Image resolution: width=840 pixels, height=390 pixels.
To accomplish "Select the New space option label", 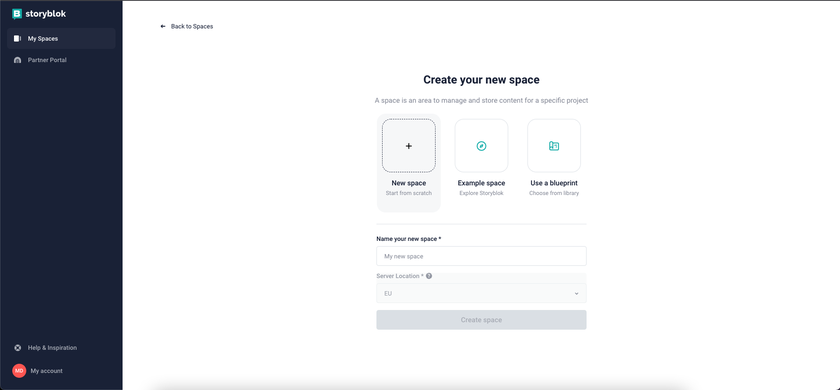I will tap(409, 183).
